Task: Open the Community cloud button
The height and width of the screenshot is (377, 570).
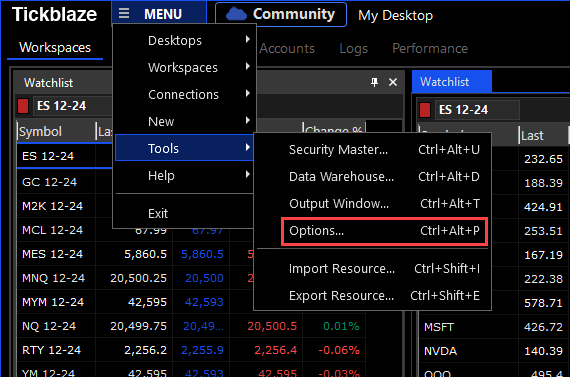Action: point(281,15)
